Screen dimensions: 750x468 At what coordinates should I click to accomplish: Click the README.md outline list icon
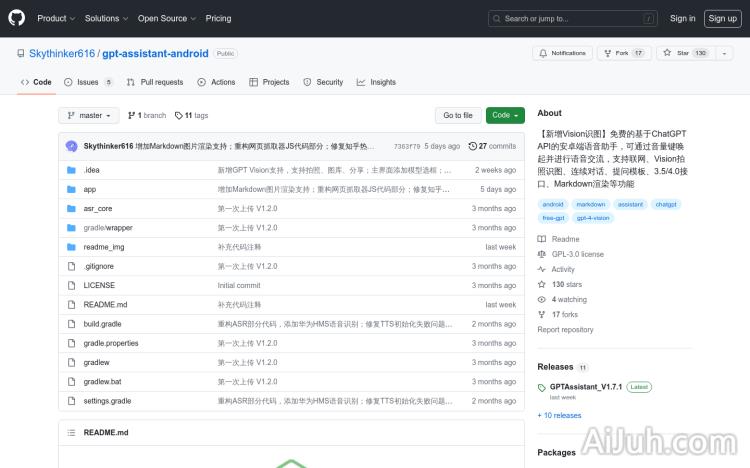coord(71,433)
